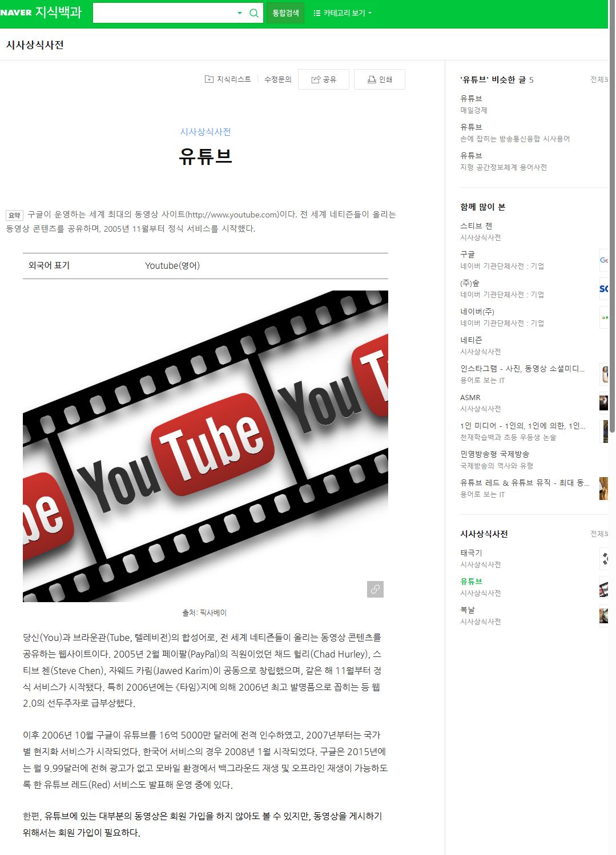
Task: Open 네이버(주) related entry
Action: (477, 311)
